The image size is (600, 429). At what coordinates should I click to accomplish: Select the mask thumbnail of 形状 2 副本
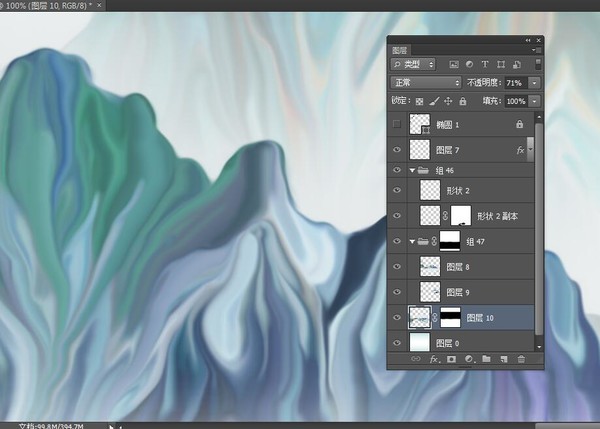point(461,215)
